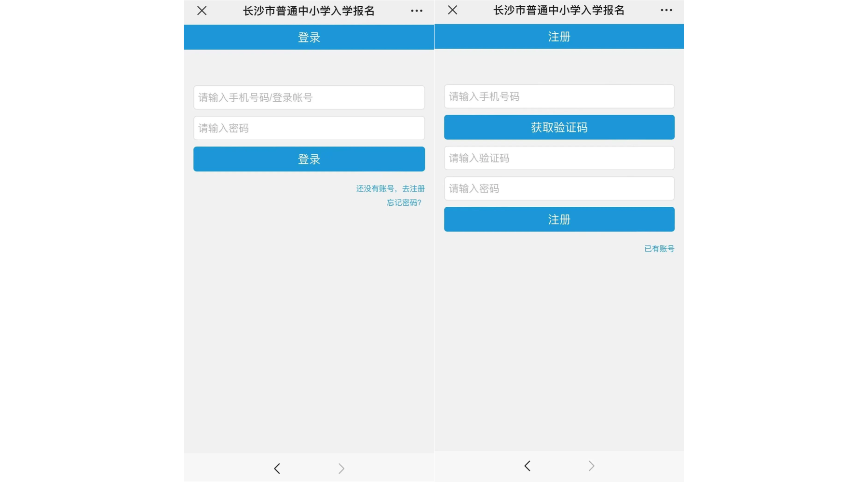The height and width of the screenshot is (482, 868).
Task: Click the 注册 page header bar
Action: point(559,37)
